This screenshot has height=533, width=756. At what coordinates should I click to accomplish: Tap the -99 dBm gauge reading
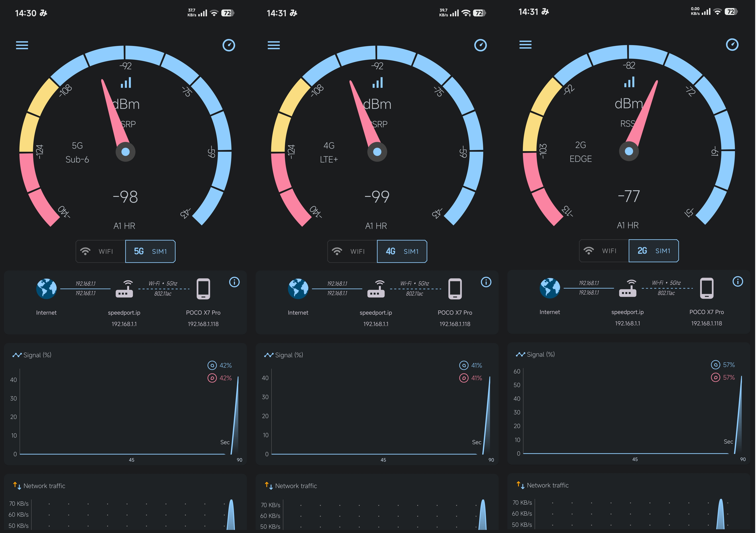pos(377,197)
